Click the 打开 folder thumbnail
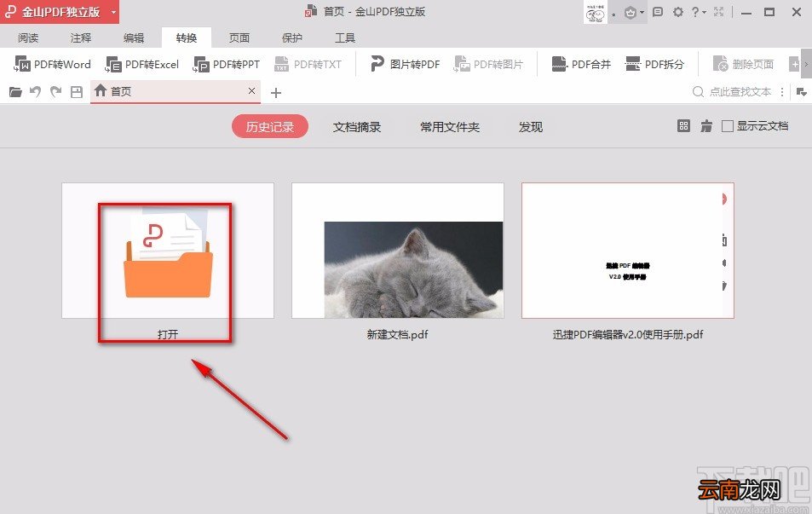The width and height of the screenshot is (812, 514). pos(168,251)
